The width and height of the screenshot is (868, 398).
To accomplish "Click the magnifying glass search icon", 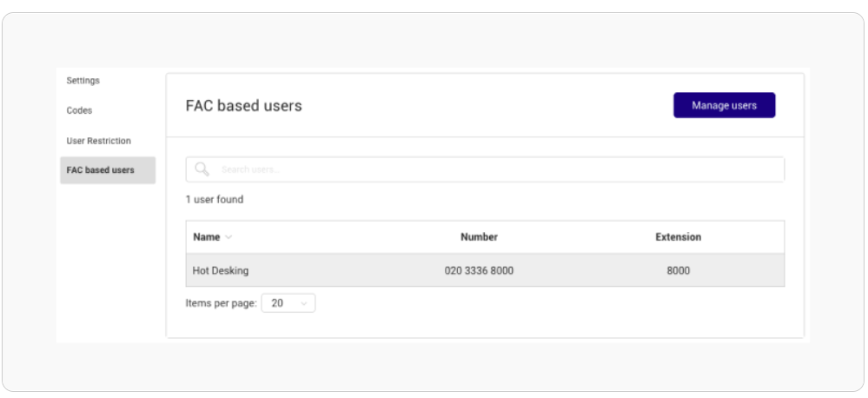I will 202,169.
